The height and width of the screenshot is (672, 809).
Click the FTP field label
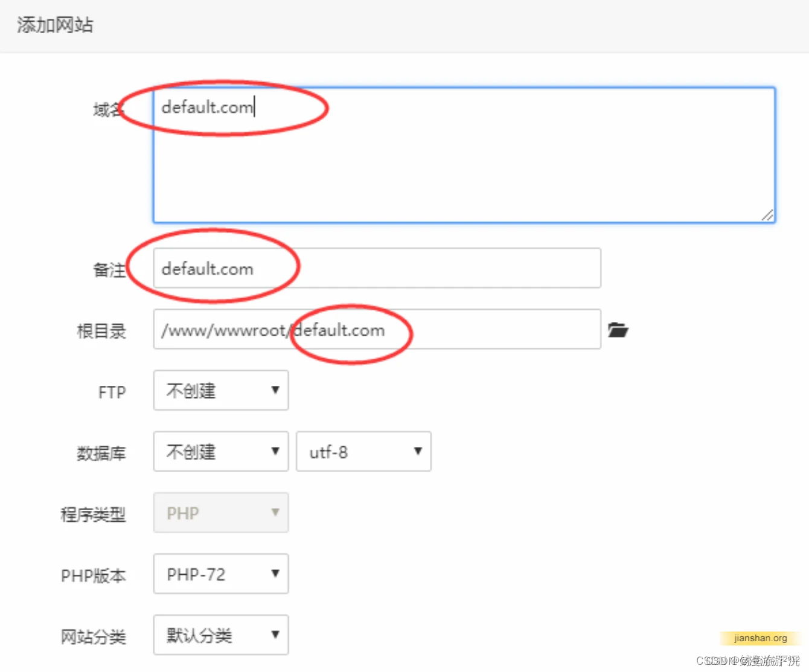coord(112,392)
